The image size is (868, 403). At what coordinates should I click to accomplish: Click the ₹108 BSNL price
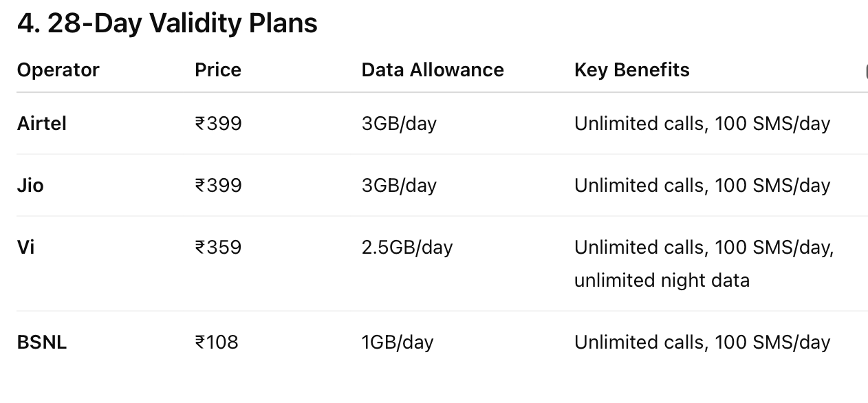point(217,342)
